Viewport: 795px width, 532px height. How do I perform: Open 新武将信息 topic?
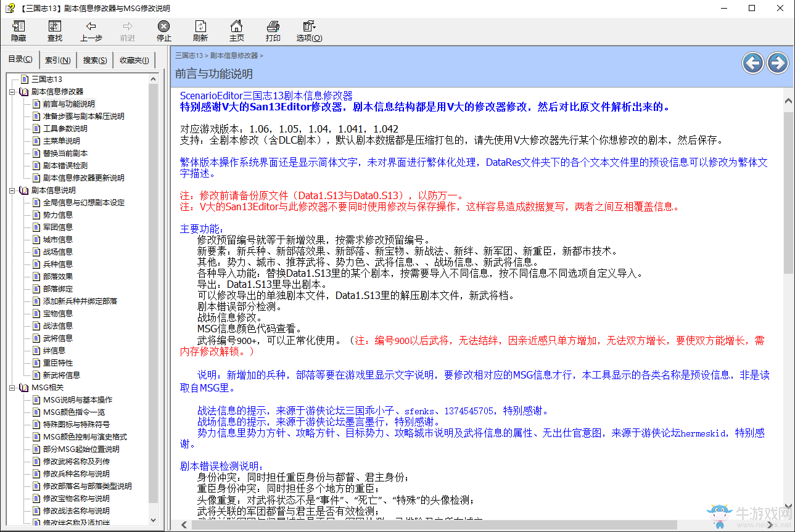click(61, 375)
